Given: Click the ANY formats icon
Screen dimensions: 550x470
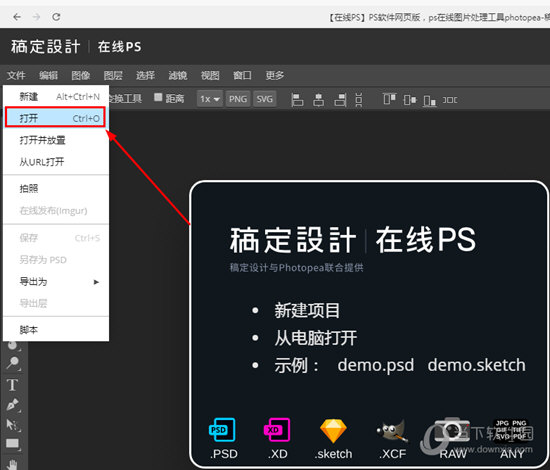Looking at the screenshot, I should tap(511, 430).
